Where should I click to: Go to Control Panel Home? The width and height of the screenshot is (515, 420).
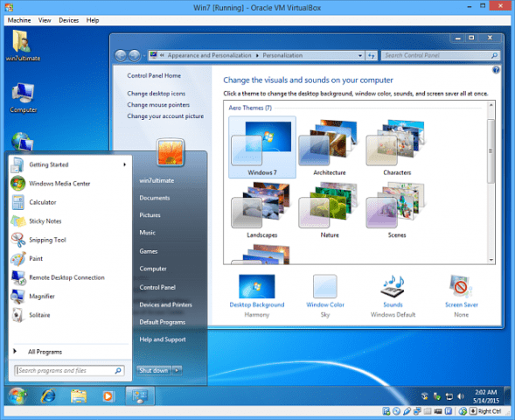(154, 75)
